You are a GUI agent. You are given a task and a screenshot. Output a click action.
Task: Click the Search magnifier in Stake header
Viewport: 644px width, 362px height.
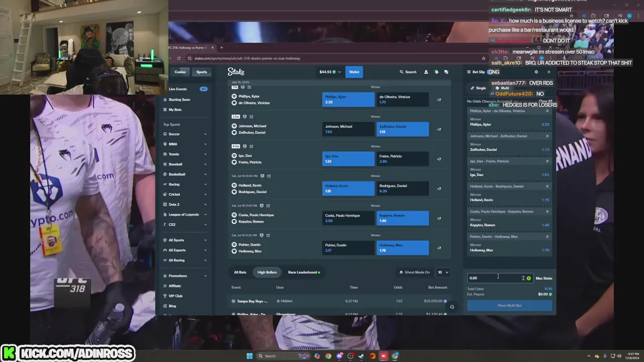point(408,72)
